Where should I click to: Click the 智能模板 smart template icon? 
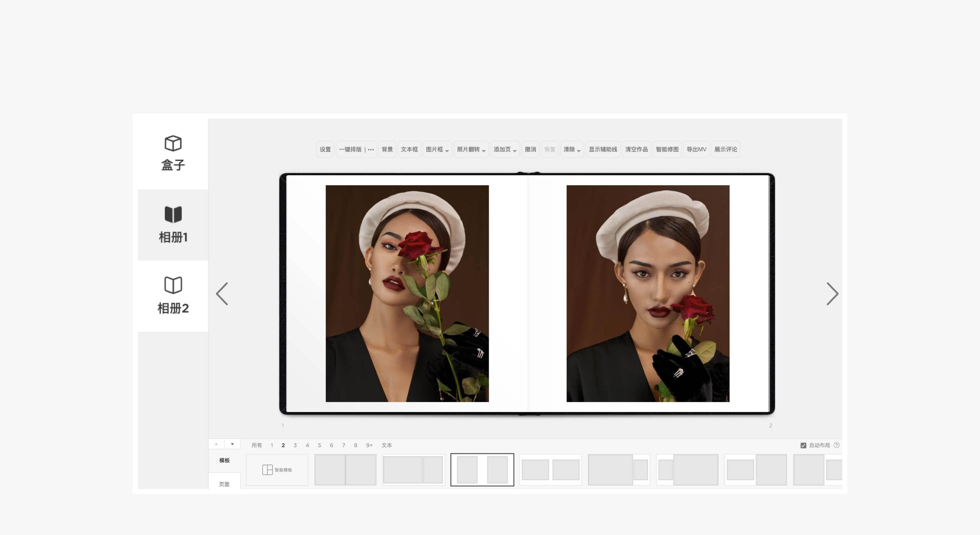click(x=267, y=470)
